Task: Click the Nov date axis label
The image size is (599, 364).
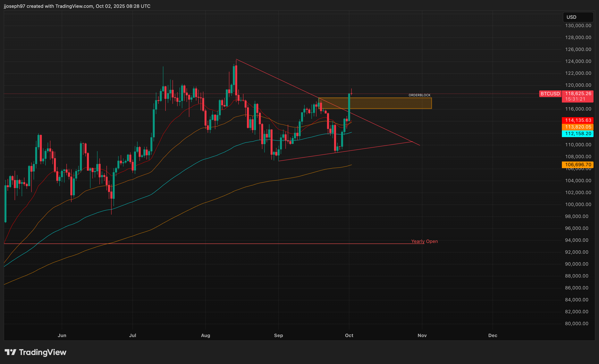Action: tap(422, 335)
